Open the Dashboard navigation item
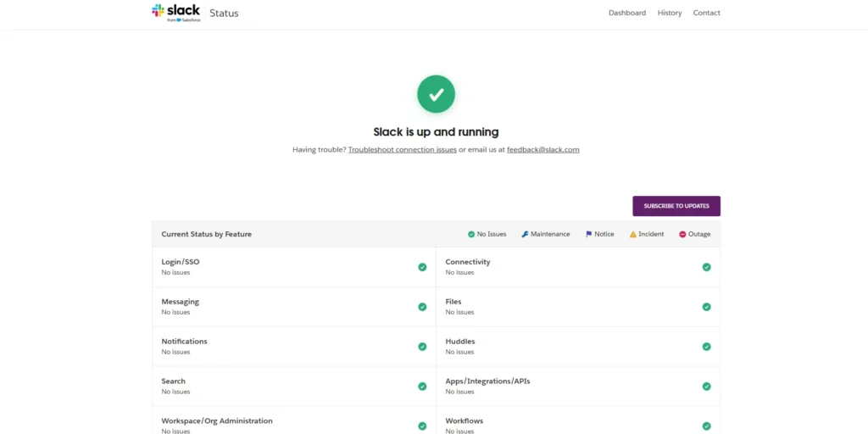Viewport: 868px width, 434px height. tap(626, 13)
